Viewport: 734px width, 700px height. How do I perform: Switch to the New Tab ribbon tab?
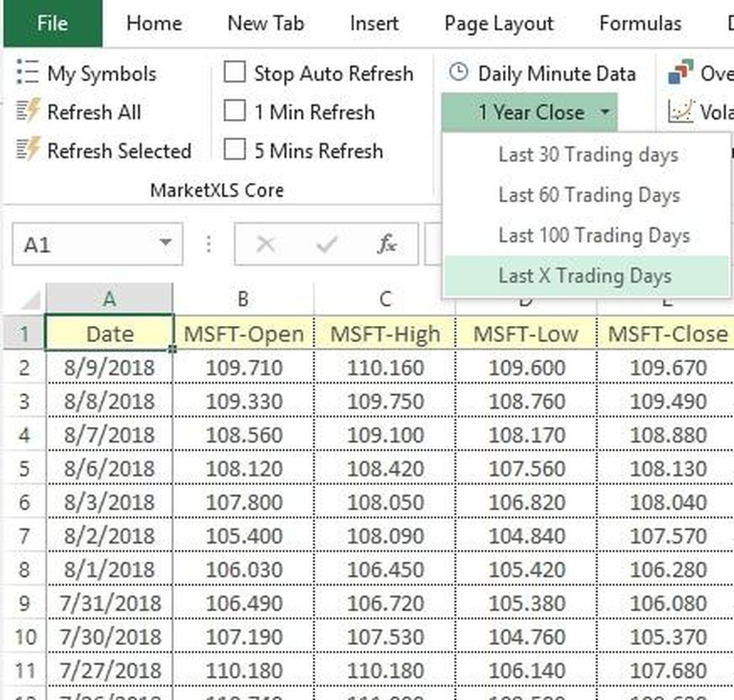pos(266,23)
